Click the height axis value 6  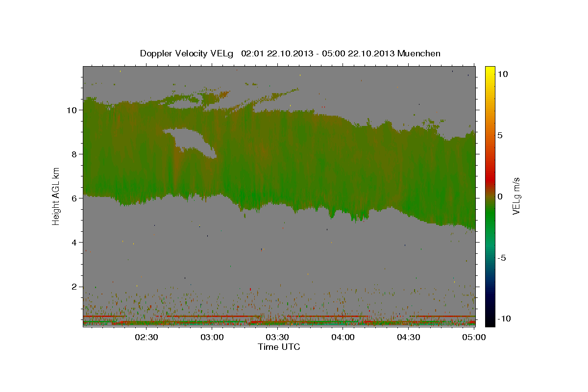(73, 198)
